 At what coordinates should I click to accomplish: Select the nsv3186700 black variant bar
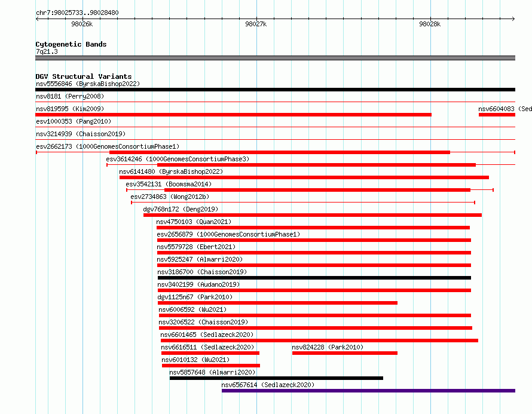[x=314, y=278]
